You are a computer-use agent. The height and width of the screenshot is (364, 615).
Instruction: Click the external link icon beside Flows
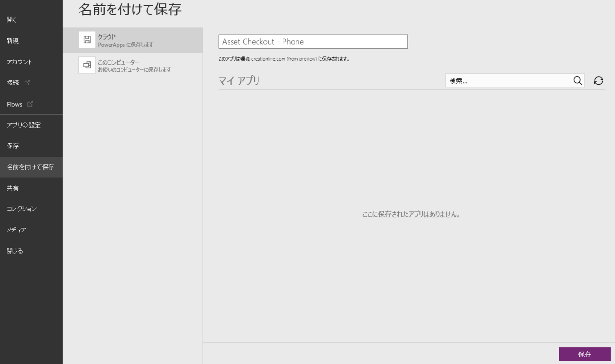(30, 104)
